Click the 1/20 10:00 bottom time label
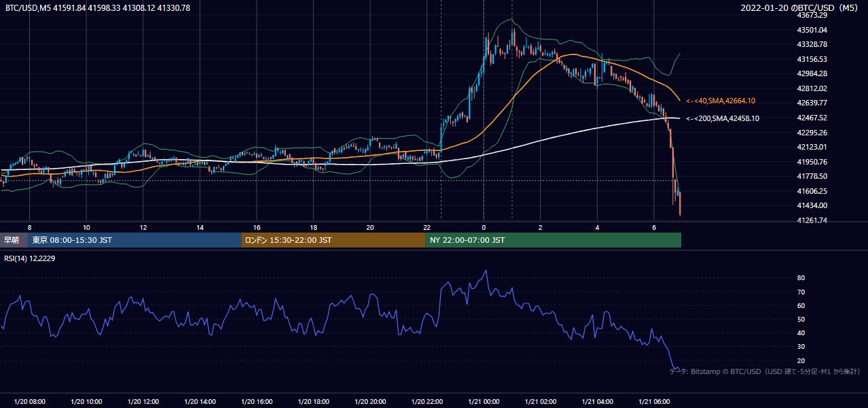This screenshot has width=868, height=408. click(86, 402)
